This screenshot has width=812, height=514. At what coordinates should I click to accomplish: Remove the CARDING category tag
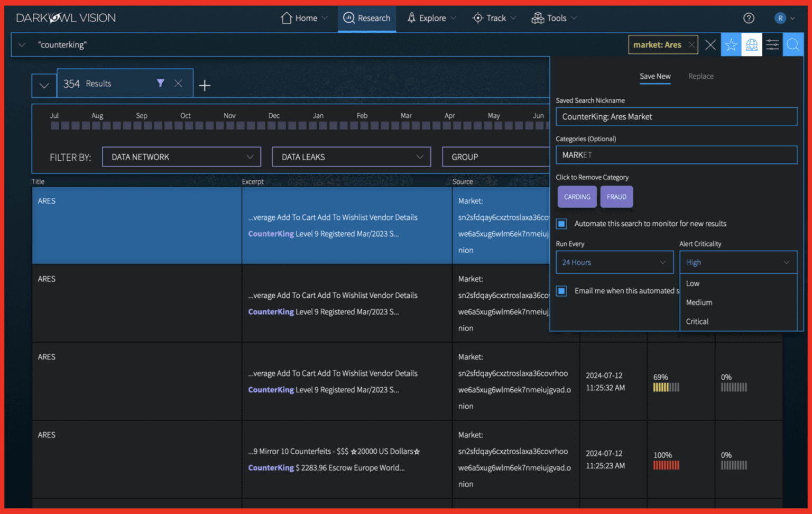[x=577, y=197]
